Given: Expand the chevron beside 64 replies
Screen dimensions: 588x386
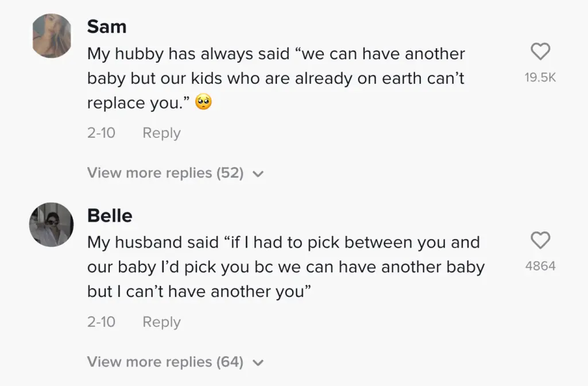Looking at the screenshot, I should [x=258, y=363].
